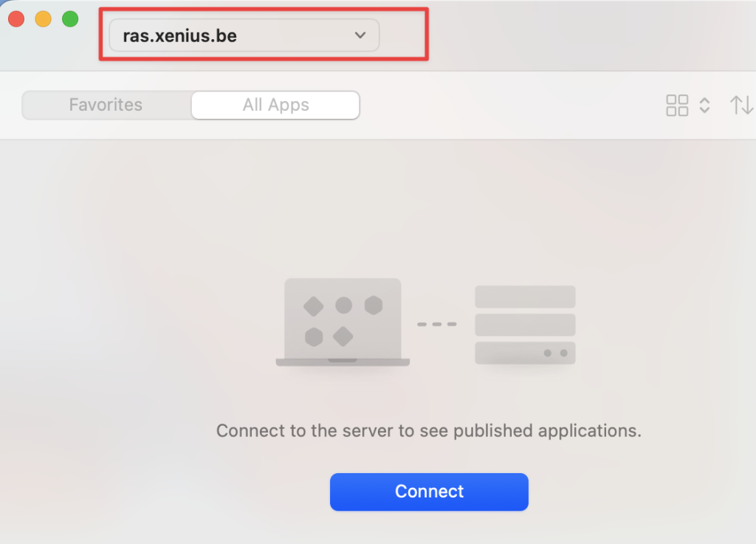The width and height of the screenshot is (756, 544).
Task: Click the sort order arrows icon
Action: click(741, 105)
